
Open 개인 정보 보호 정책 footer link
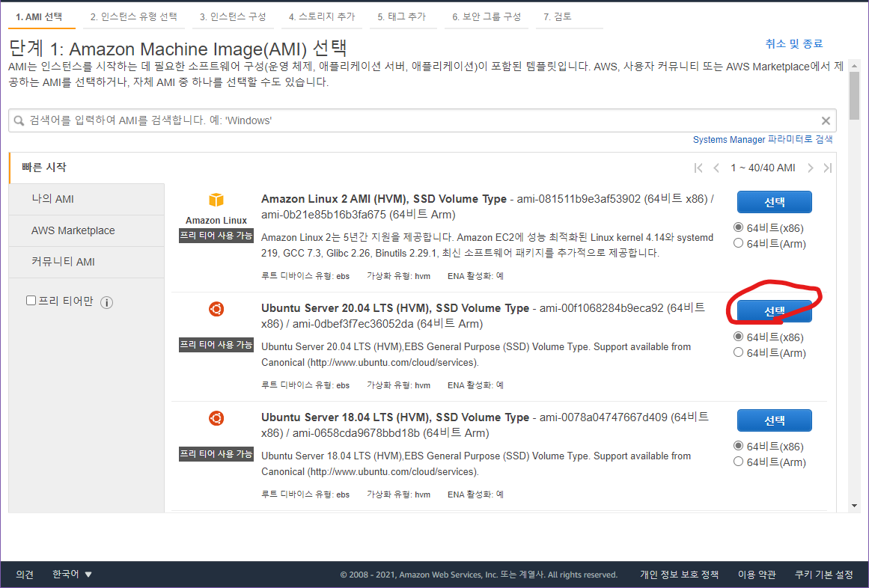coord(680,575)
